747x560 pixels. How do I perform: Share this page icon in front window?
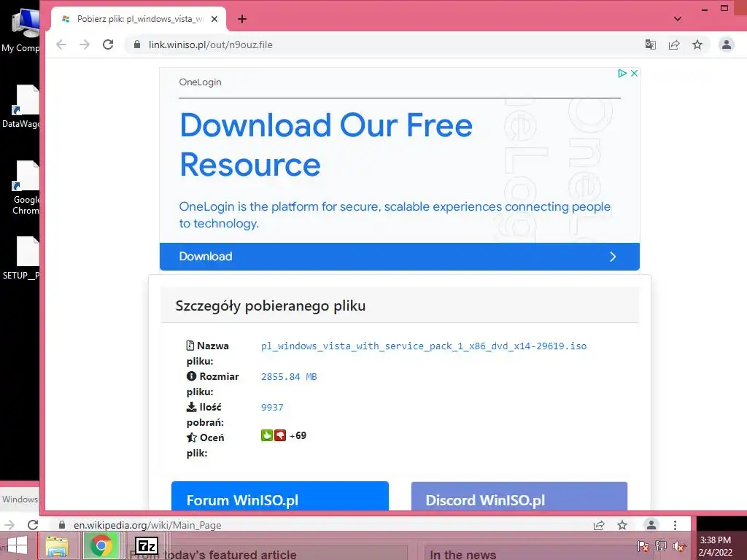click(x=673, y=44)
